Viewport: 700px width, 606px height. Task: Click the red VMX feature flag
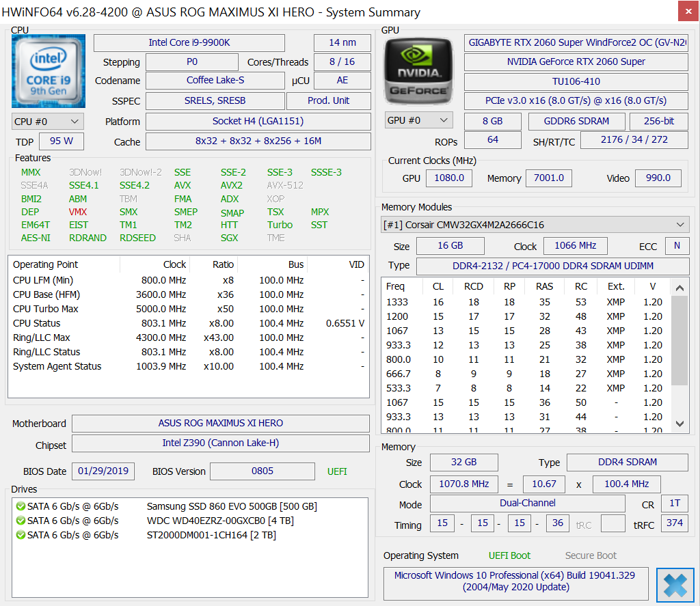click(78, 212)
